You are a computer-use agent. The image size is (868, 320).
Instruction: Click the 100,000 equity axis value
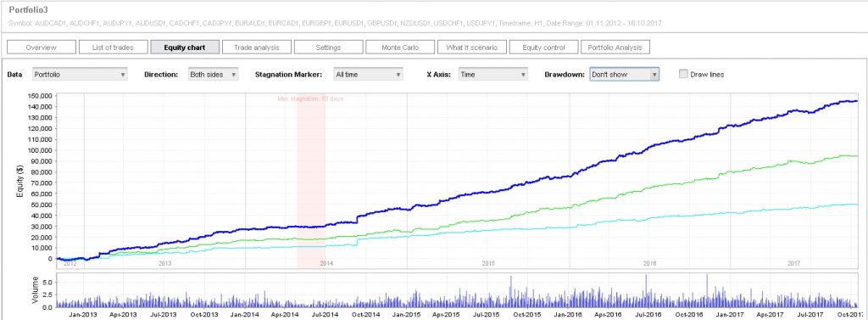[x=41, y=150]
